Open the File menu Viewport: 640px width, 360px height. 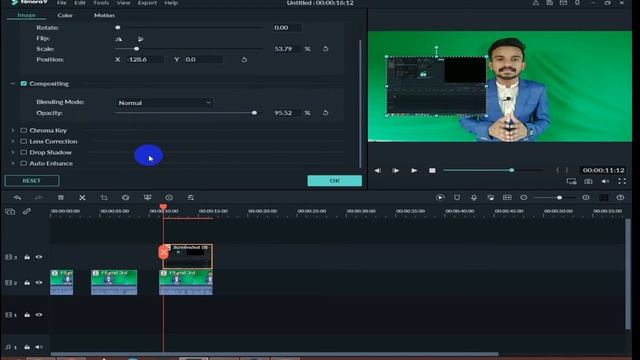pos(62,3)
